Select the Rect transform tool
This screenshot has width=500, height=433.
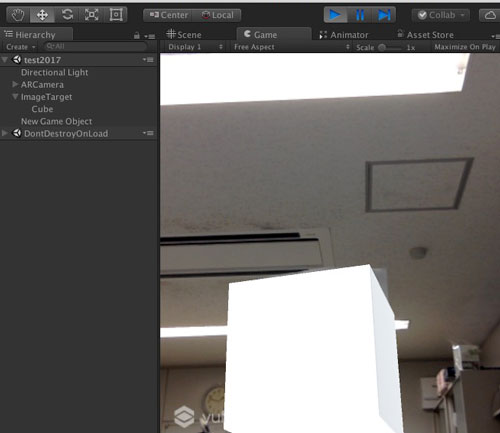point(116,15)
